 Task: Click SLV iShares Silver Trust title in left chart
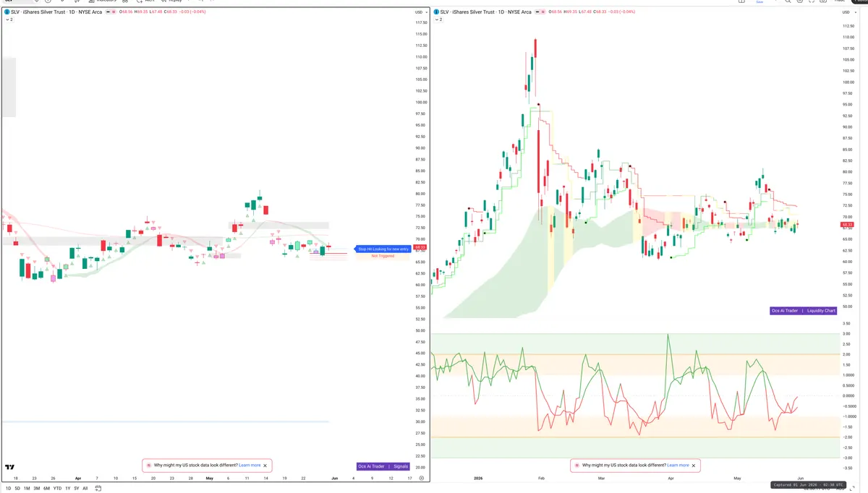pyautogui.click(x=56, y=12)
